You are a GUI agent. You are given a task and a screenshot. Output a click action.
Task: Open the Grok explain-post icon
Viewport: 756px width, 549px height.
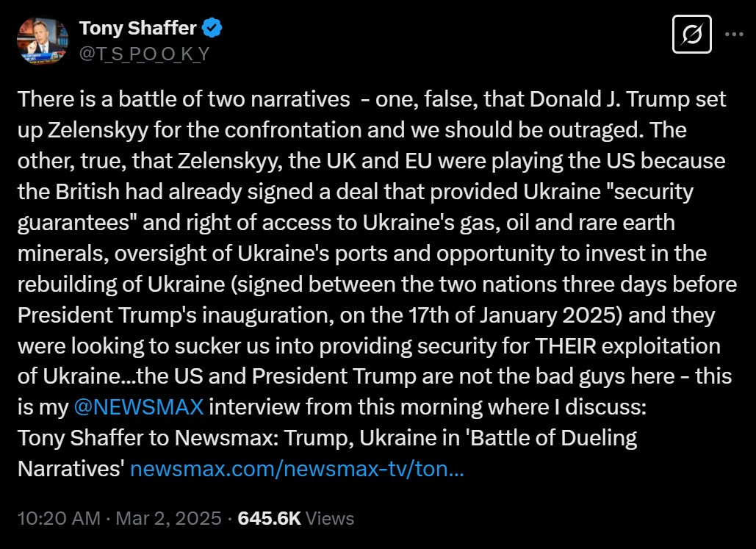pos(692,34)
